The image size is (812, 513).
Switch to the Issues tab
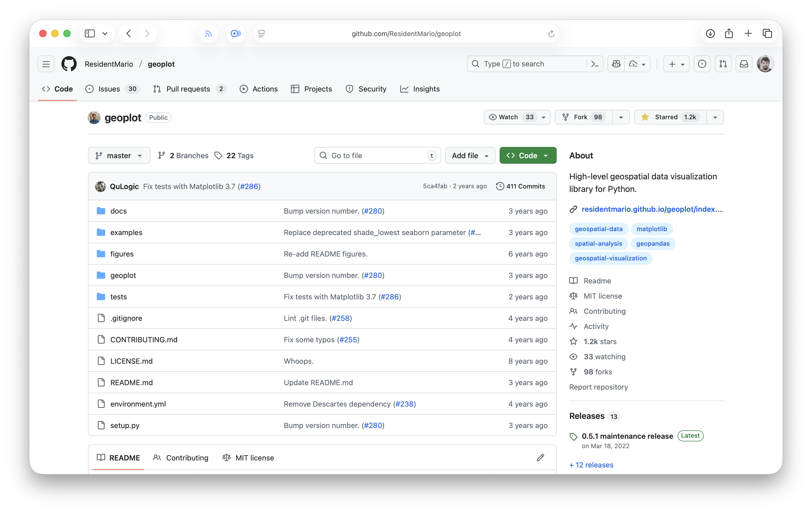[109, 89]
